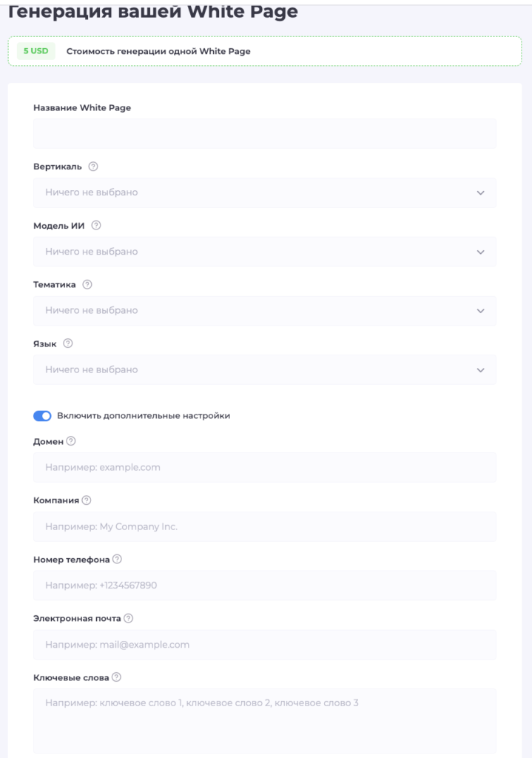The height and width of the screenshot is (758, 532).
Task: Click the help icon near Ключевые слова
Action: click(116, 677)
